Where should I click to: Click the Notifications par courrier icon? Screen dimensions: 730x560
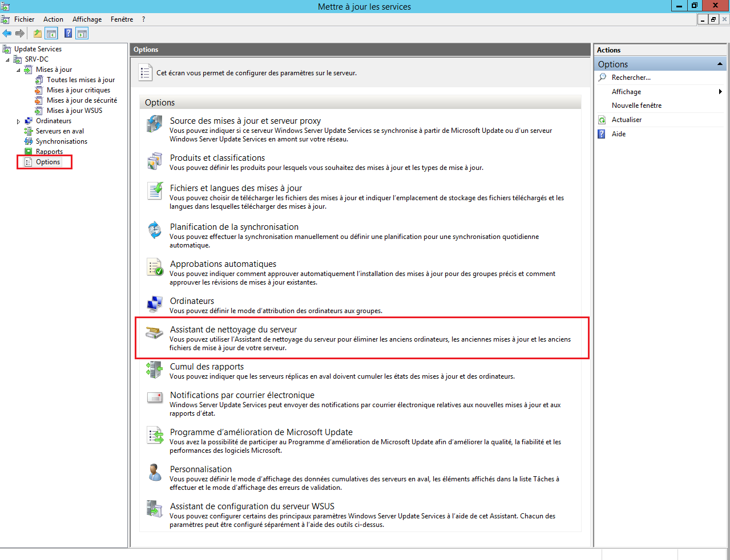(155, 398)
